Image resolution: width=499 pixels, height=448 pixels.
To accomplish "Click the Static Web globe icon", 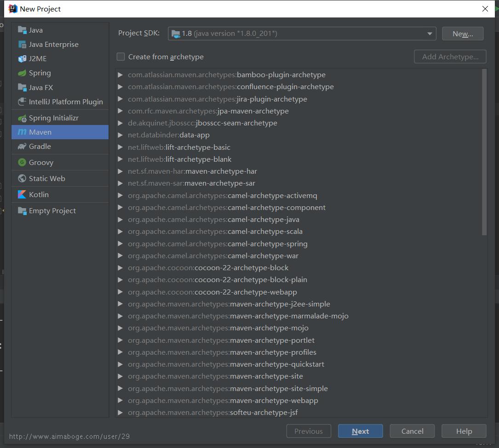I will pyautogui.click(x=22, y=178).
